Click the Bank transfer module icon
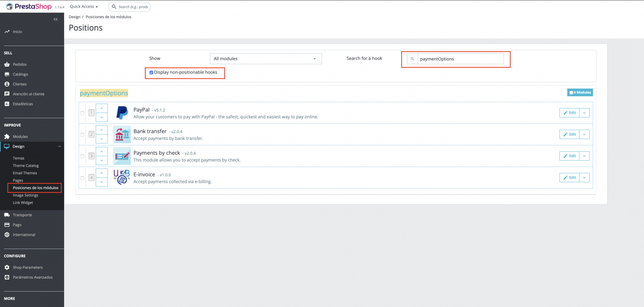644x307 pixels. (x=122, y=134)
